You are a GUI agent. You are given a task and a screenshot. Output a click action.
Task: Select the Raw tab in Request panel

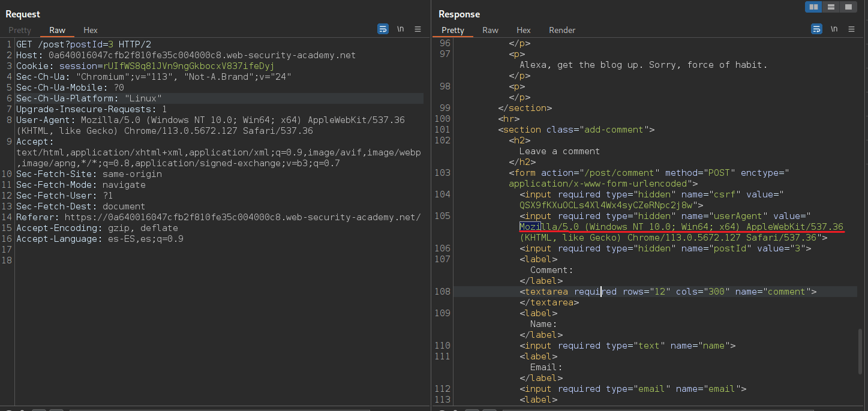tap(58, 30)
